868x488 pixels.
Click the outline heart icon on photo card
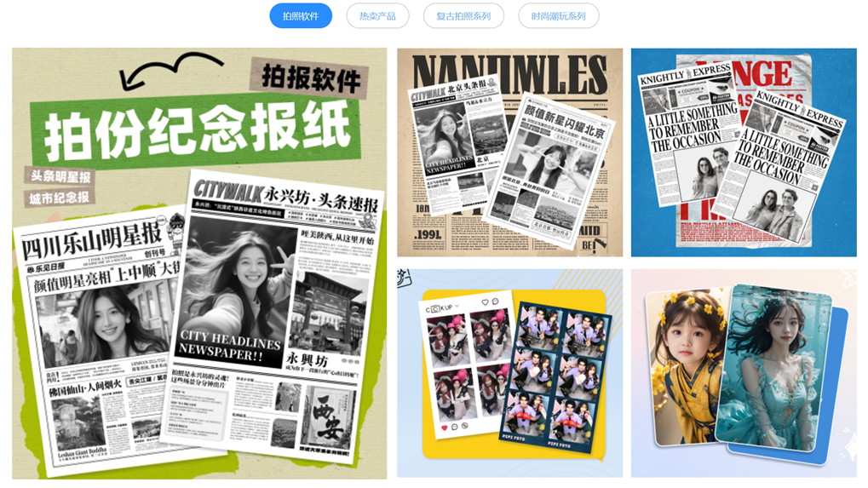coord(485,302)
